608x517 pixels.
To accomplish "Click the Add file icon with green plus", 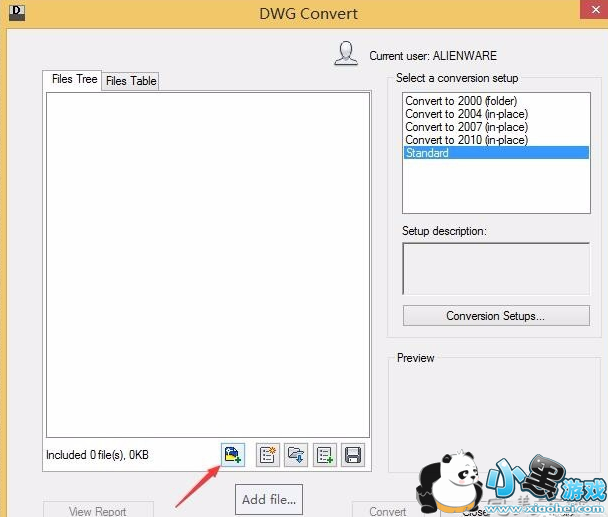I will [233, 455].
